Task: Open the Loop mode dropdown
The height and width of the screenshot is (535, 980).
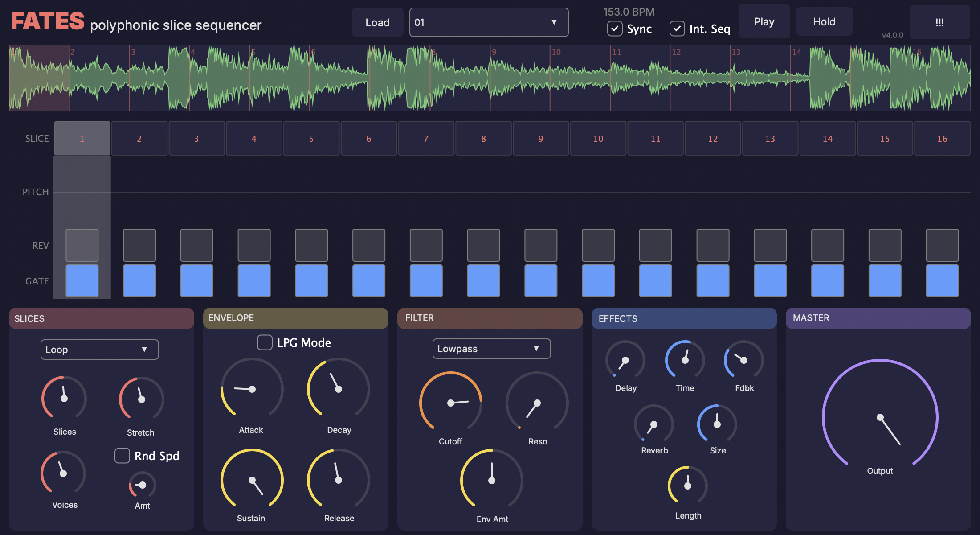Action: [x=99, y=350]
